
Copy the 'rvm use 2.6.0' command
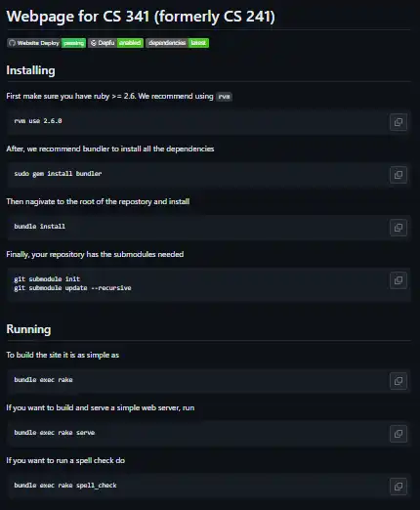pos(399,122)
